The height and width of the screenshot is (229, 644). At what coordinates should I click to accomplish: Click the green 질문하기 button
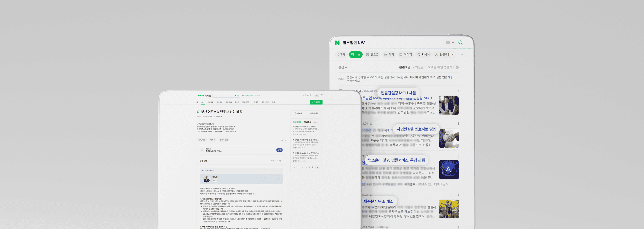[316, 102]
